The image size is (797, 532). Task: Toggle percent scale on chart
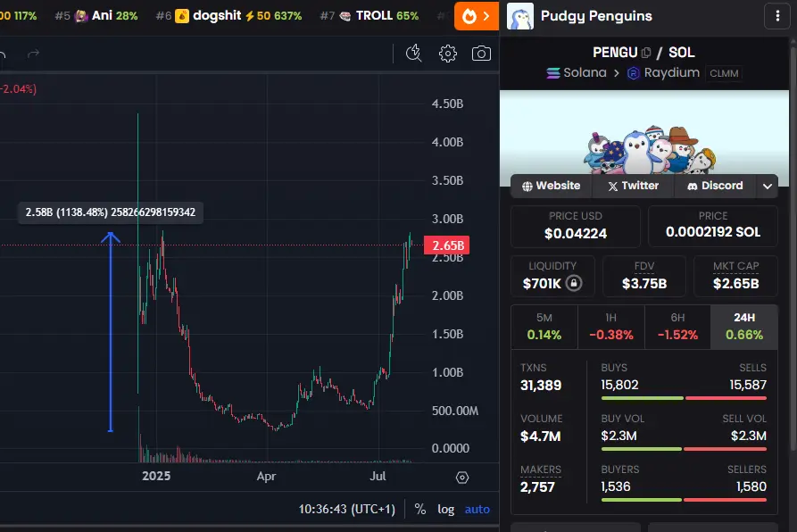pyautogui.click(x=419, y=509)
